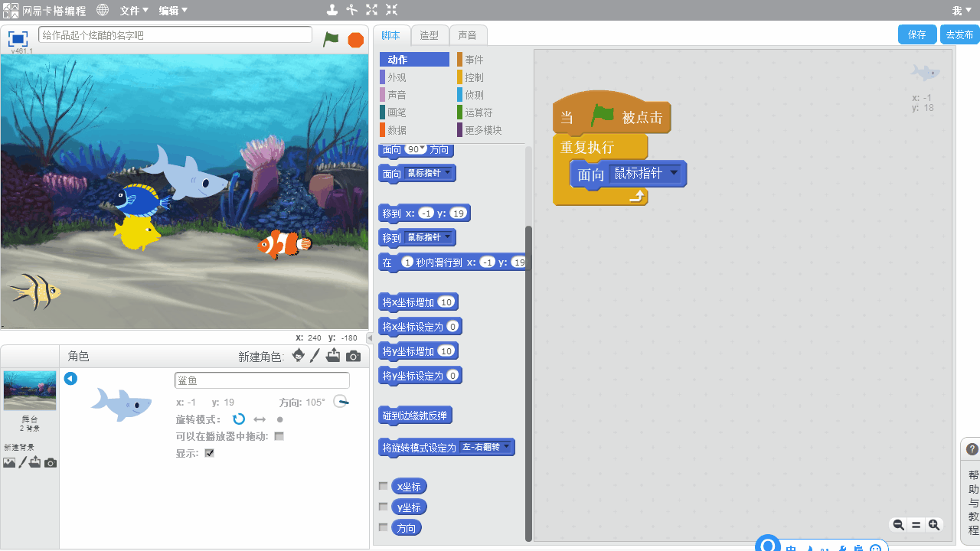Select the 画笔 block category
Image resolution: width=980 pixels, height=551 pixels.
click(x=414, y=112)
